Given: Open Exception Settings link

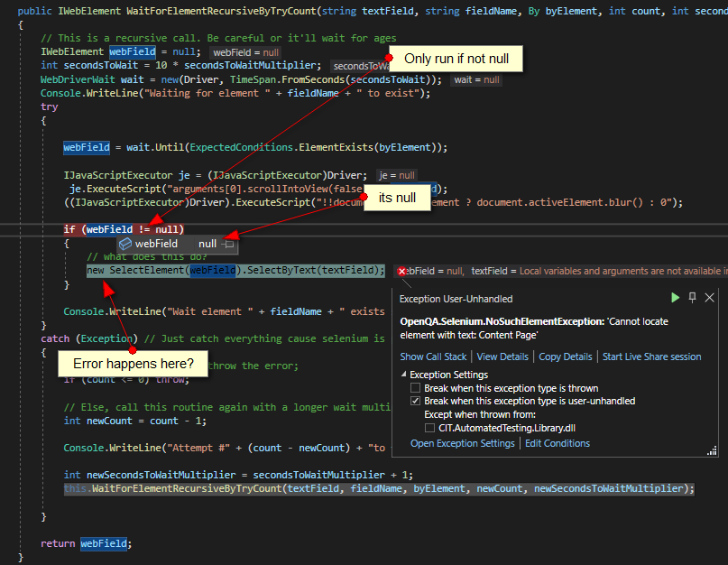Looking at the screenshot, I should (463, 443).
